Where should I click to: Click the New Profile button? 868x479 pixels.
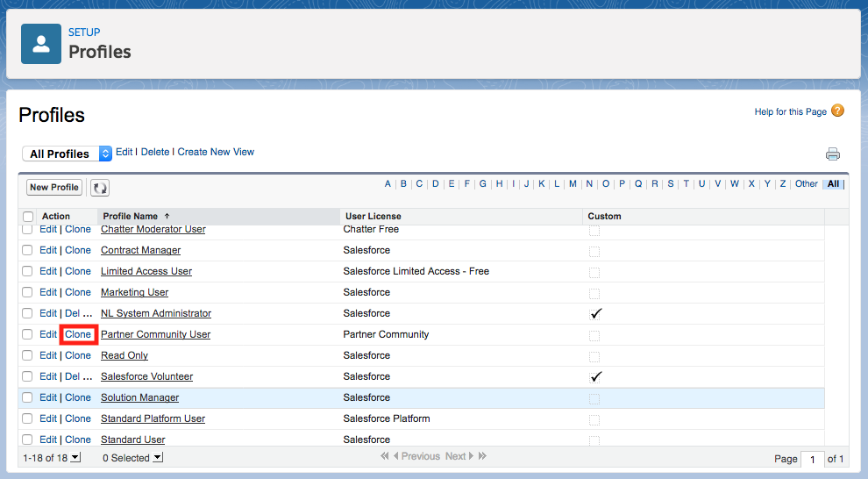coord(54,187)
